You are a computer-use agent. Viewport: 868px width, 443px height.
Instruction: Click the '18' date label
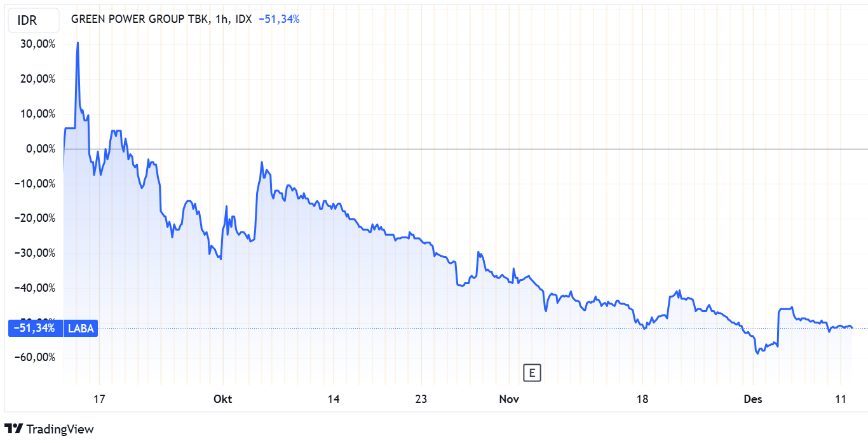(x=642, y=399)
